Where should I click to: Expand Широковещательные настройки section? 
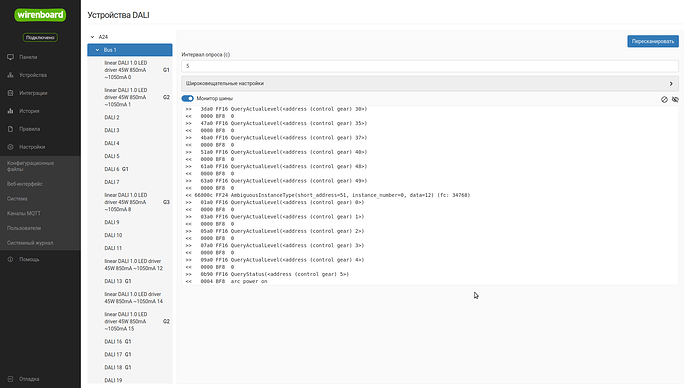[430, 84]
